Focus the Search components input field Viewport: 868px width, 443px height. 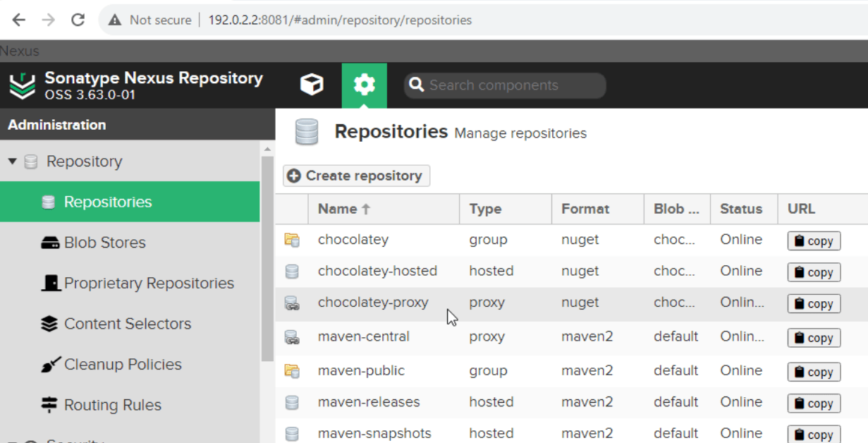pyautogui.click(x=513, y=85)
